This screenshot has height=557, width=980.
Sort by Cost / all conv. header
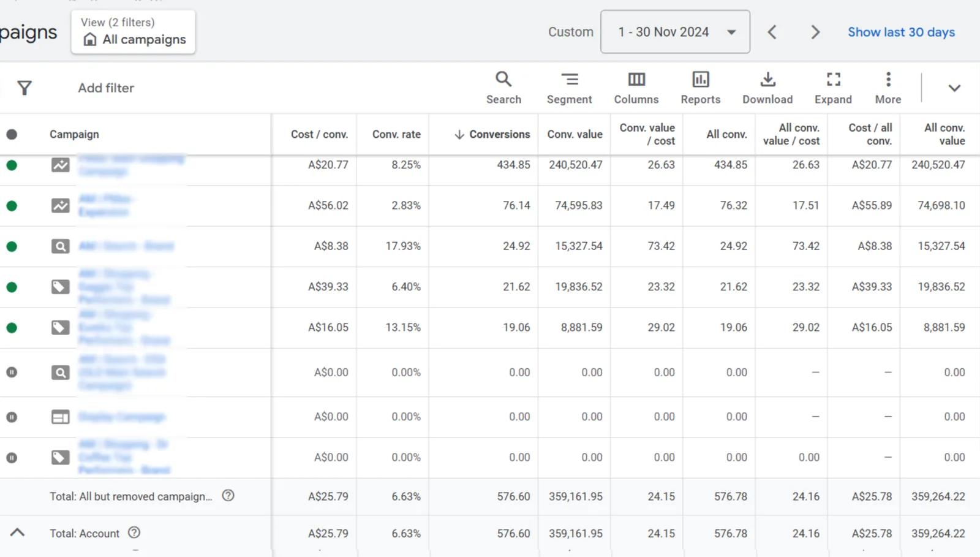pyautogui.click(x=870, y=134)
